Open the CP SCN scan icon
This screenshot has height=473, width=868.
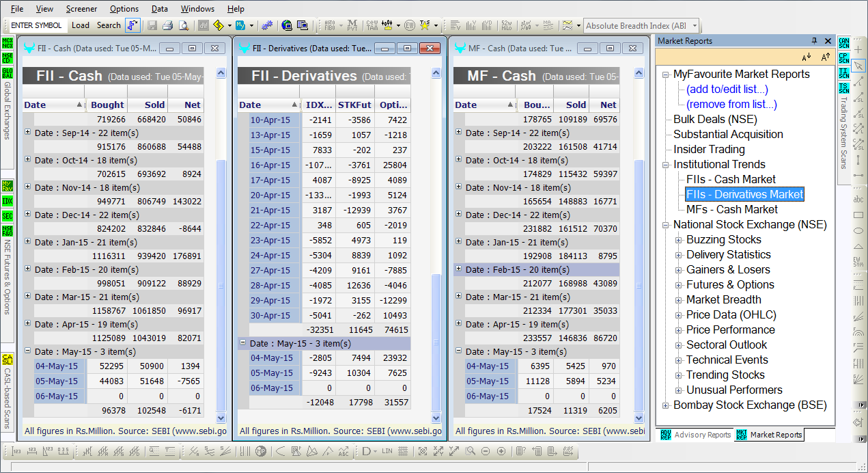click(843, 57)
